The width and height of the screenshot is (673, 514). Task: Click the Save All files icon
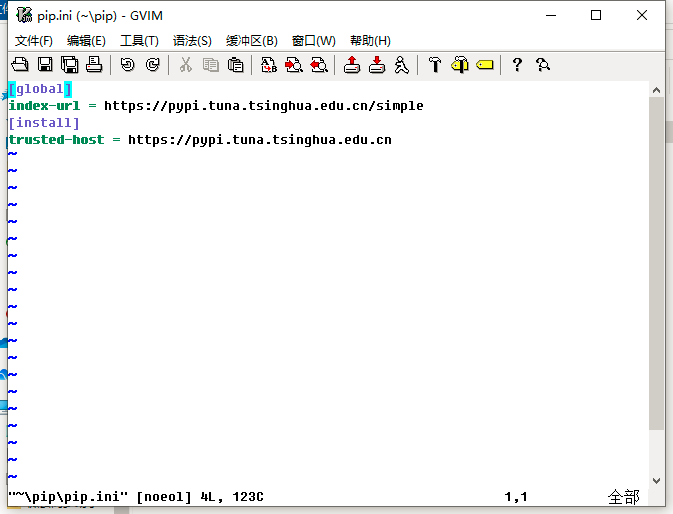click(x=70, y=65)
